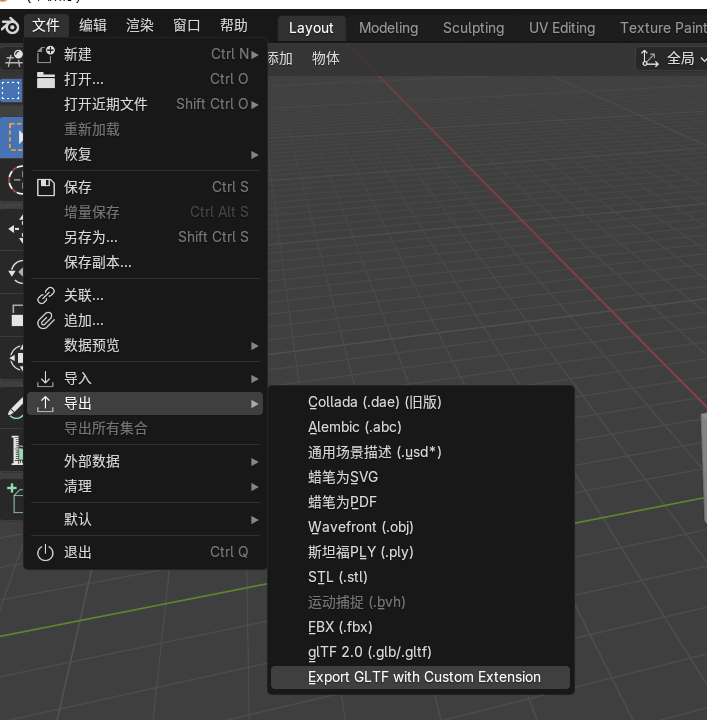
Task: Click the Save floppy disk icon
Action: tap(45, 187)
